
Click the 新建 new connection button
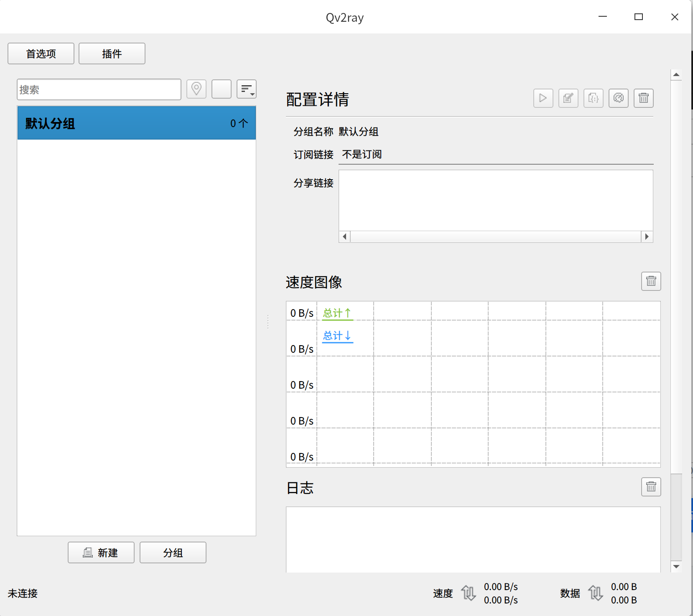coord(101,552)
